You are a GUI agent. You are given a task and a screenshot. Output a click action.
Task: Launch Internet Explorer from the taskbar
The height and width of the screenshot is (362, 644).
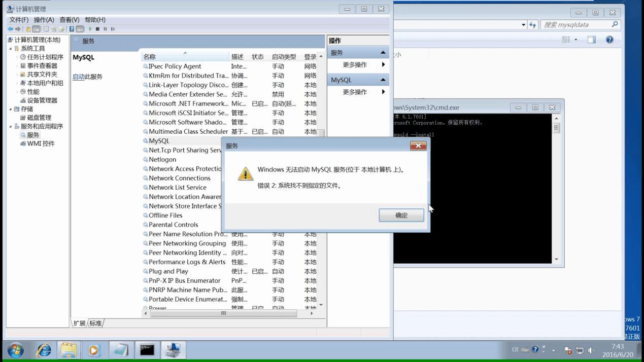point(44,349)
